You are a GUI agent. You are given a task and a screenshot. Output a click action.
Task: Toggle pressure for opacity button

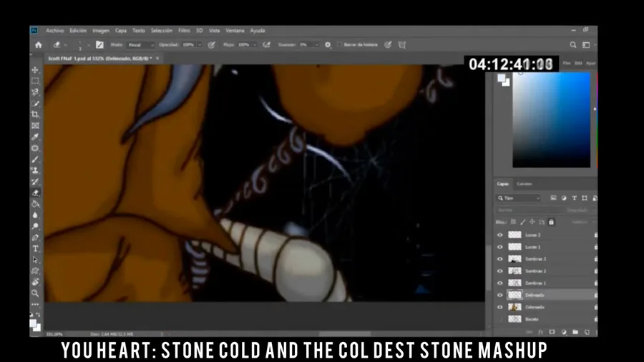tap(212, 45)
